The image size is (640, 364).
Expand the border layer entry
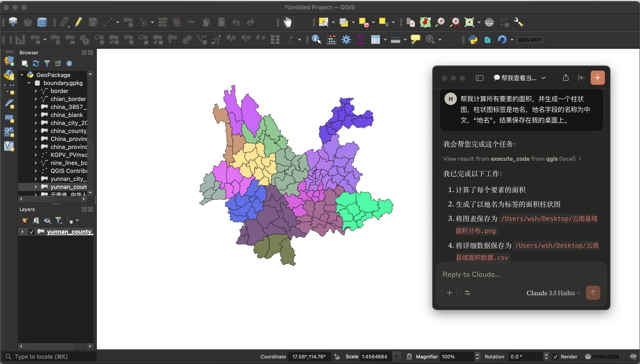coord(36,91)
